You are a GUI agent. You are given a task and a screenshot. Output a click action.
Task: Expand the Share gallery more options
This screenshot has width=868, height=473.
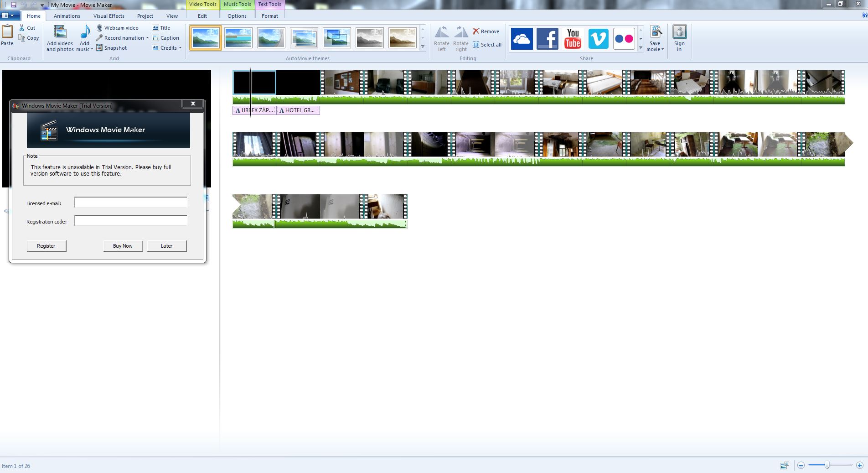pos(641,47)
